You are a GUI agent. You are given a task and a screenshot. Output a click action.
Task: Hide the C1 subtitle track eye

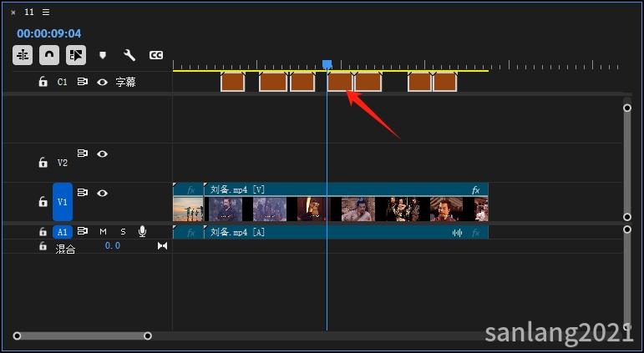click(x=102, y=82)
